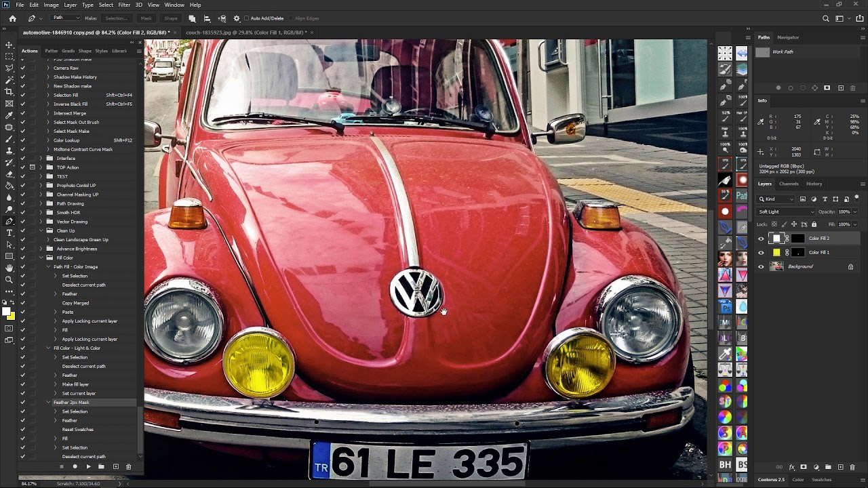Open the Filter menu
The width and height of the screenshot is (868, 488).
124,5
